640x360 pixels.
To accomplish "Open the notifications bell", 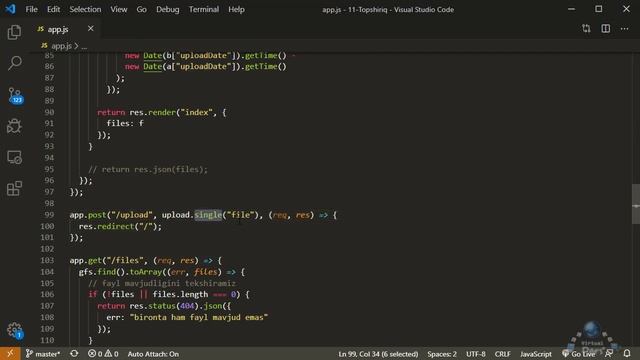I will coord(627,353).
